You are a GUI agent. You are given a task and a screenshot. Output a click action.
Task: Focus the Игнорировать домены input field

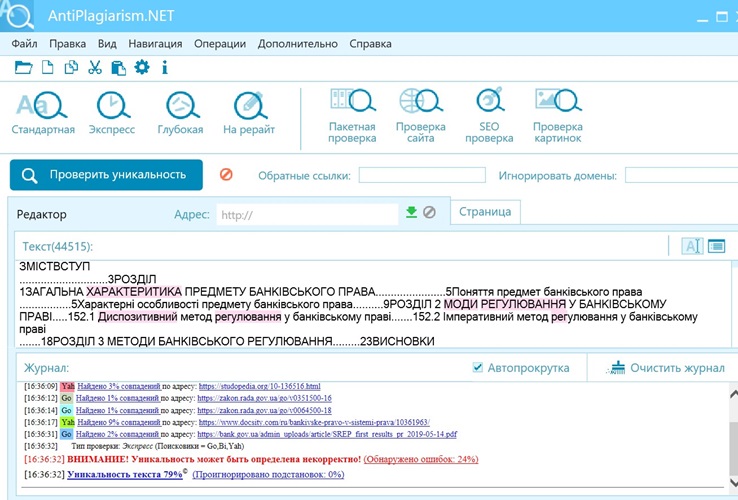[681, 175]
